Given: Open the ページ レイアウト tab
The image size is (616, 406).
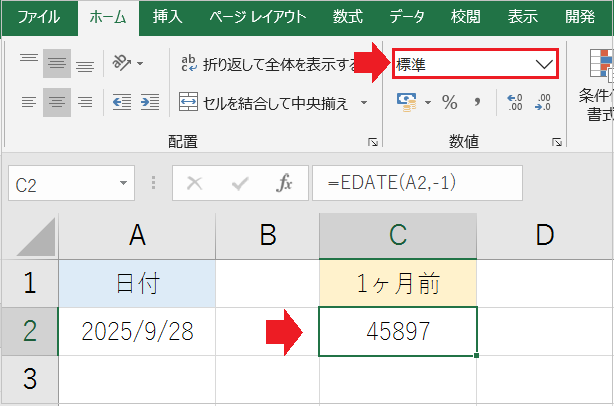Looking at the screenshot, I should tap(258, 17).
